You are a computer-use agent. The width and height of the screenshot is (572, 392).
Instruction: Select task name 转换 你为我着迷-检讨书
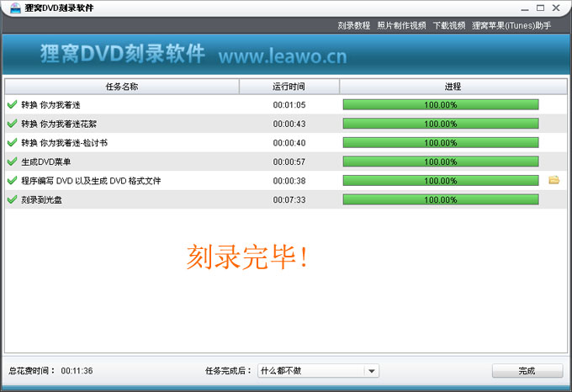[x=64, y=143]
